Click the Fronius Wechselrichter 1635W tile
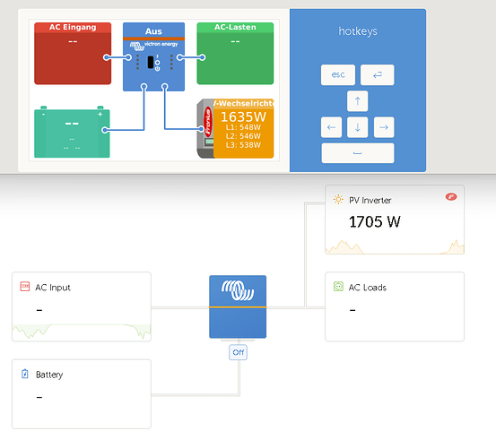496x448 pixels. coord(235,129)
